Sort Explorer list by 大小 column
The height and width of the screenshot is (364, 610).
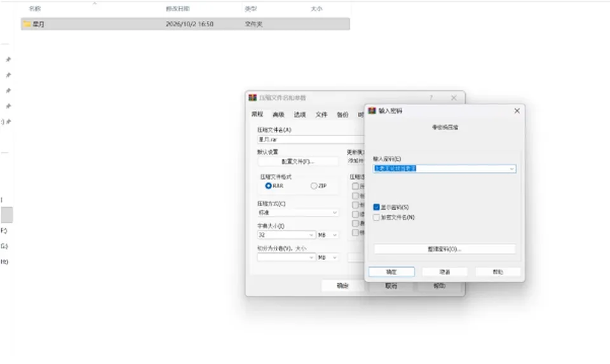tap(316, 8)
